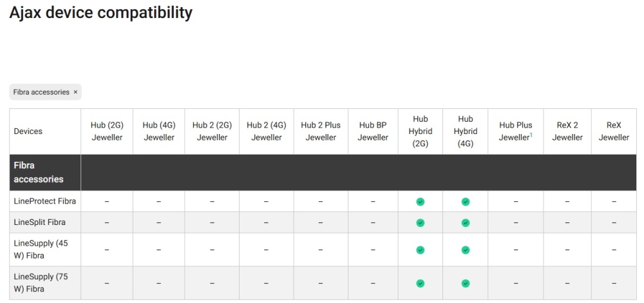The width and height of the screenshot is (644, 303).
Task: Click the Ajax device compatibility heading
Action: [100, 12]
